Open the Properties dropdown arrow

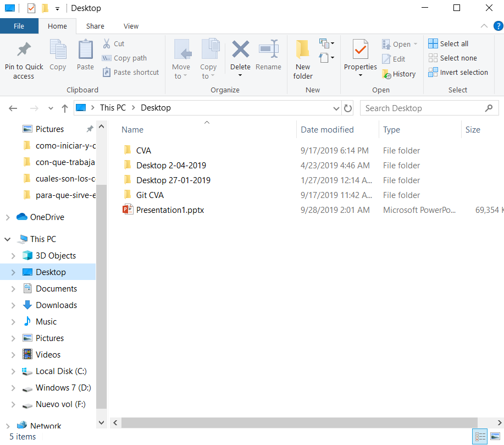(x=361, y=75)
